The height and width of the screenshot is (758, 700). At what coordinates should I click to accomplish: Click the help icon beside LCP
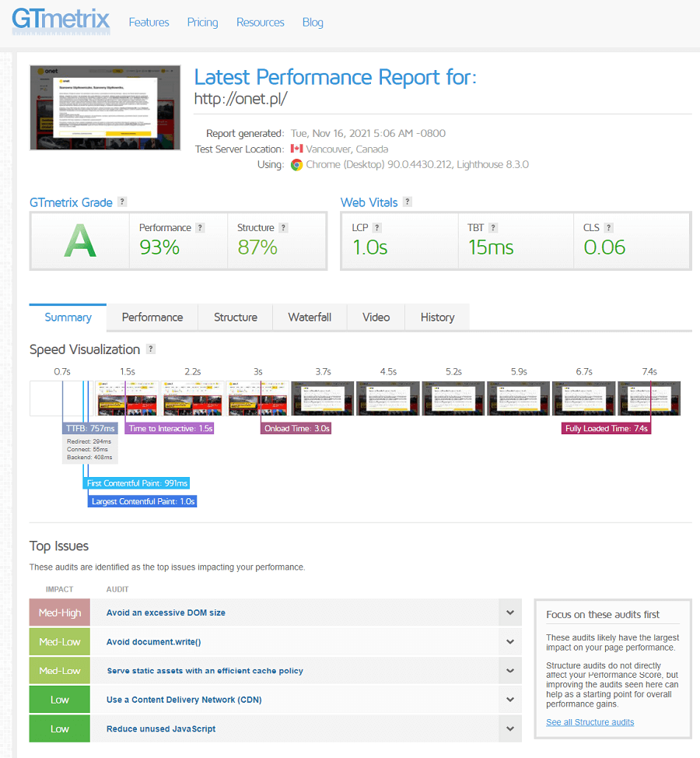(377, 228)
